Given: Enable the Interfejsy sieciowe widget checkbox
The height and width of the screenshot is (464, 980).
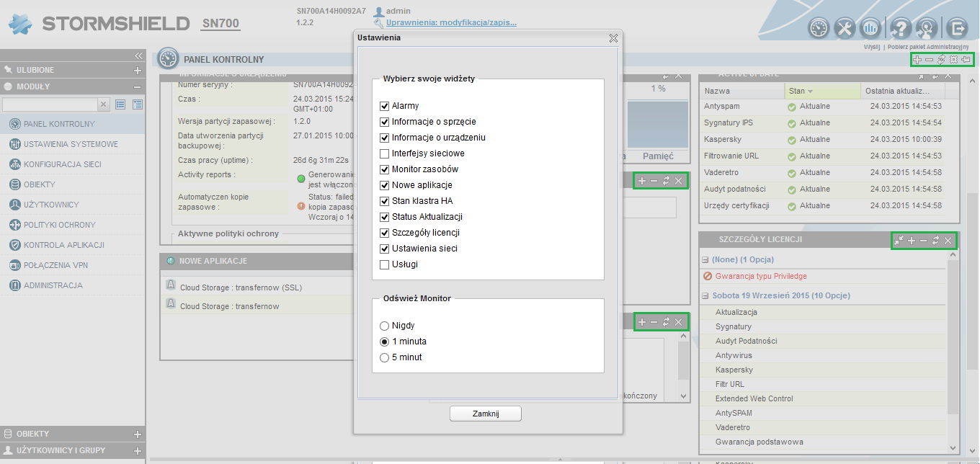Looking at the screenshot, I should point(384,153).
